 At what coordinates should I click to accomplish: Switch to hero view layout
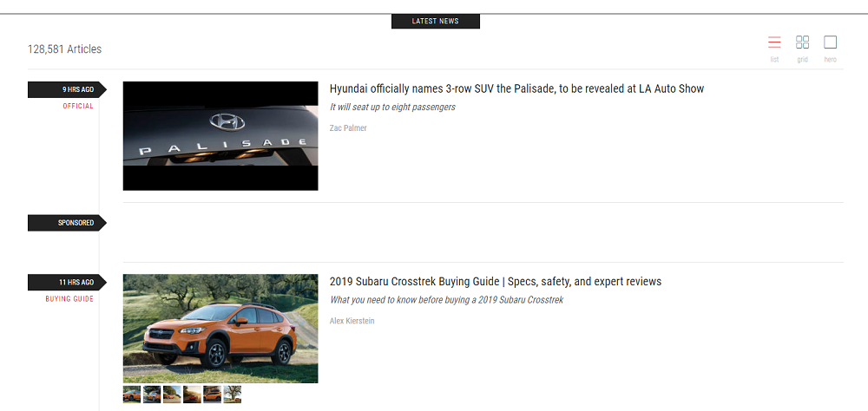(830, 43)
